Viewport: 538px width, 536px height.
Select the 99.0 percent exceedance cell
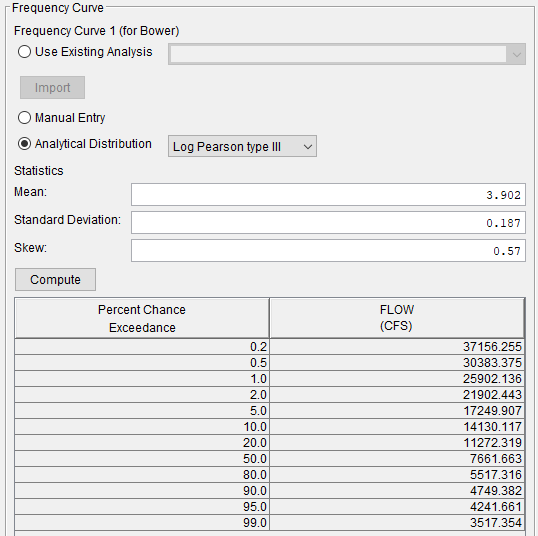point(142,523)
